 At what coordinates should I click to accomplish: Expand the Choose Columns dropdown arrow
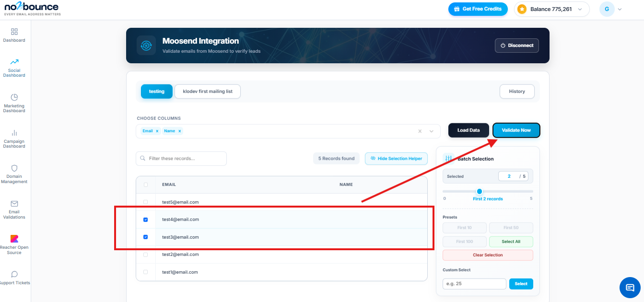[x=432, y=131]
